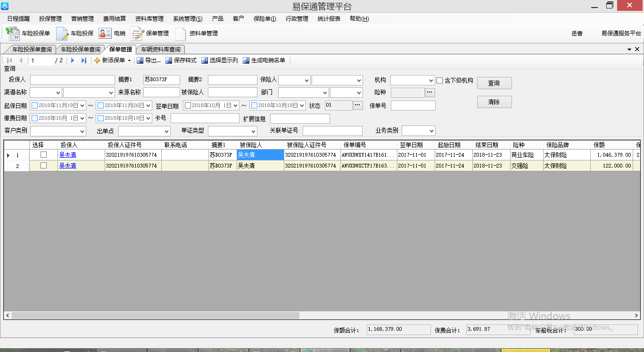
Task: Open the 费用结算 menu
Action: [115, 19]
